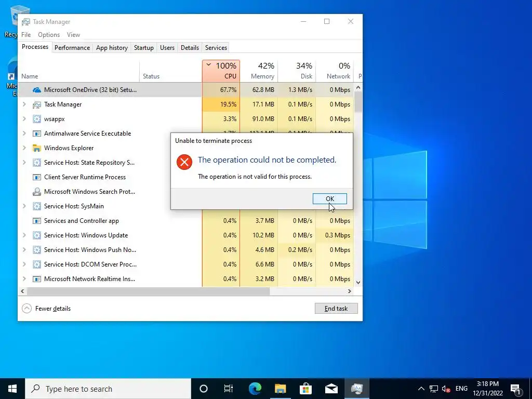The width and height of the screenshot is (532, 399).
Task: Click the muted volume tray icon
Action: (446, 389)
